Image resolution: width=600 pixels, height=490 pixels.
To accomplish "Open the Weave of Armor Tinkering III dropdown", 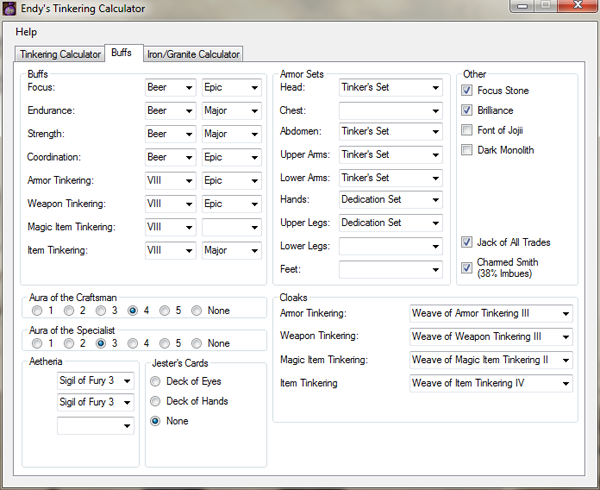I will (x=491, y=314).
